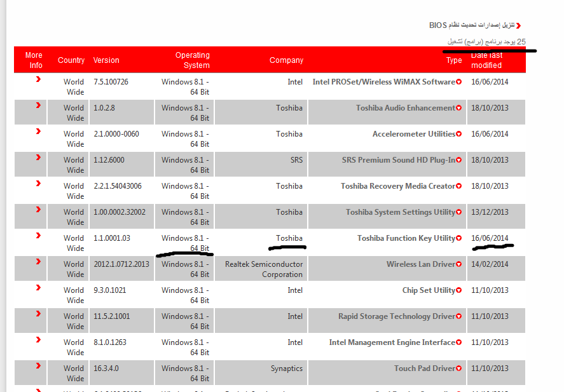Click red arrow icon beside the BIOS update heading
Screen dimensions: 564x392
(x=518, y=25)
